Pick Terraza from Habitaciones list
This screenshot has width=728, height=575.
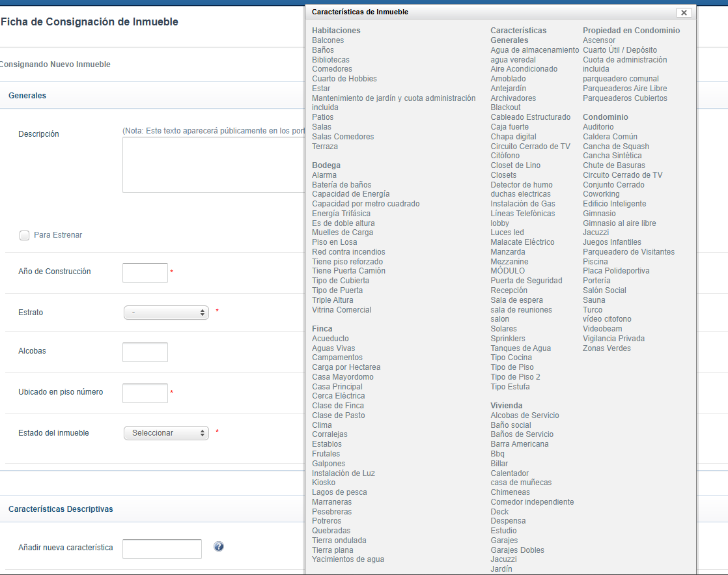click(324, 147)
